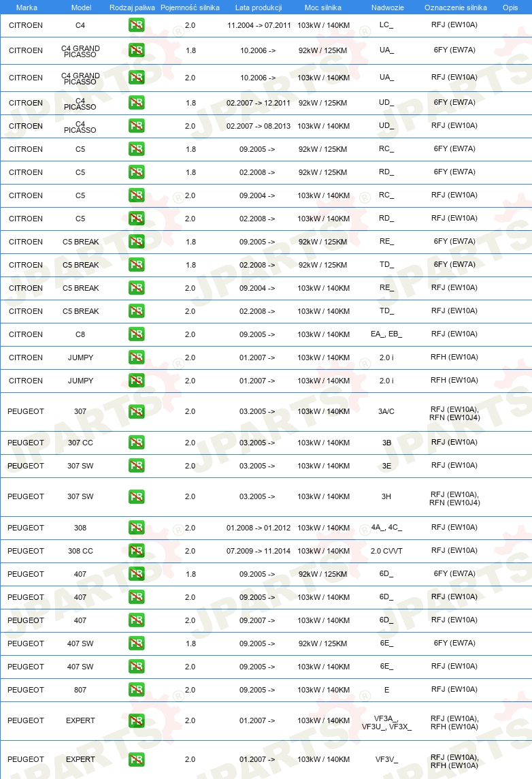Click the '3E' body code cell
Viewport: 532px width, 779px height.
click(x=386, y=466)
